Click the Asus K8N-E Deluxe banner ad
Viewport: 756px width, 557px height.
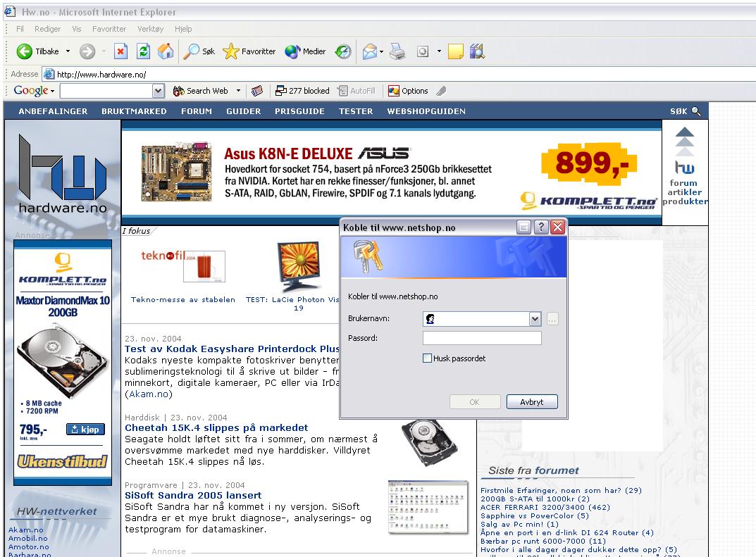tap(392, 173)
